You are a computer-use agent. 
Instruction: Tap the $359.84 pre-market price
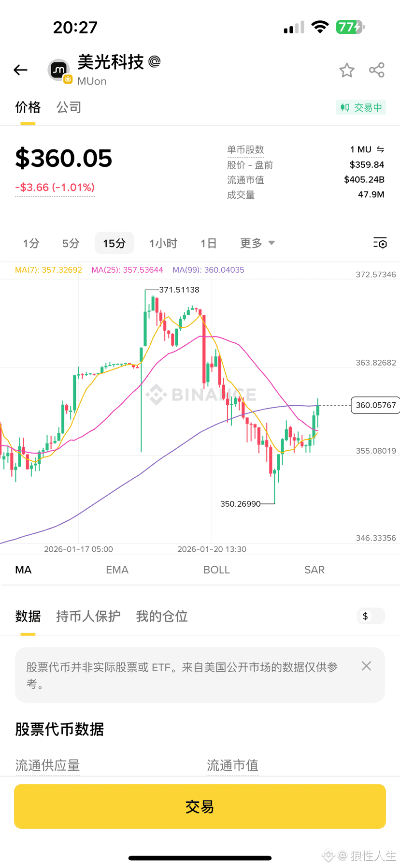[367, 165]
